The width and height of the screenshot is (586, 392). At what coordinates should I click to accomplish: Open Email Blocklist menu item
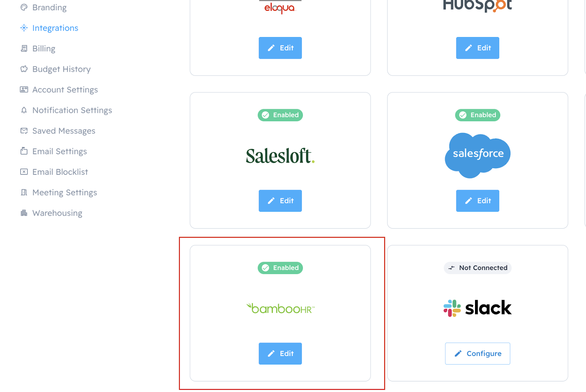[60, 172]
